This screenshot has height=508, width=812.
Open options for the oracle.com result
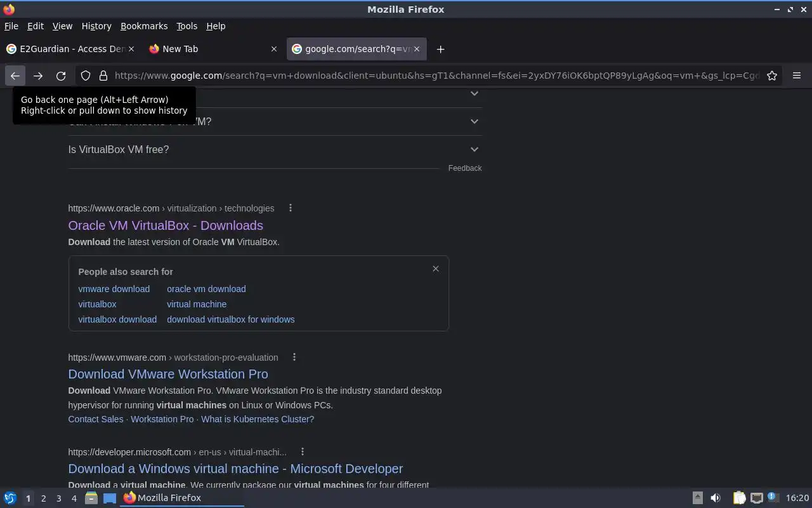coord(291,208)
